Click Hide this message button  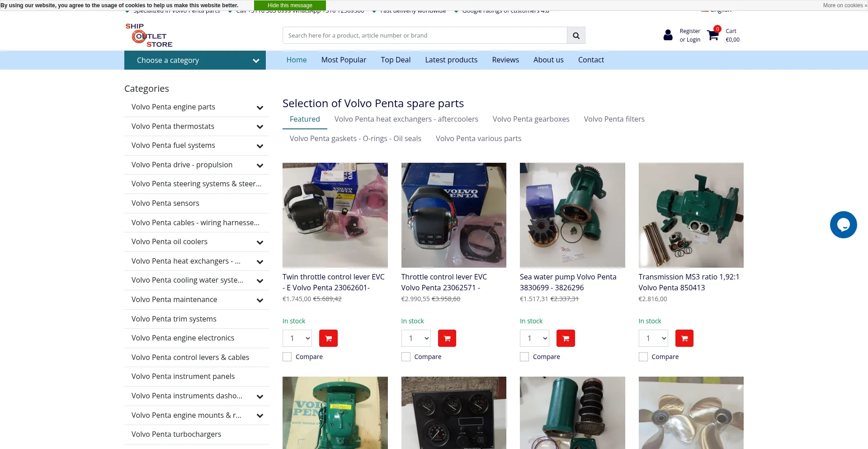click(290, 5)
